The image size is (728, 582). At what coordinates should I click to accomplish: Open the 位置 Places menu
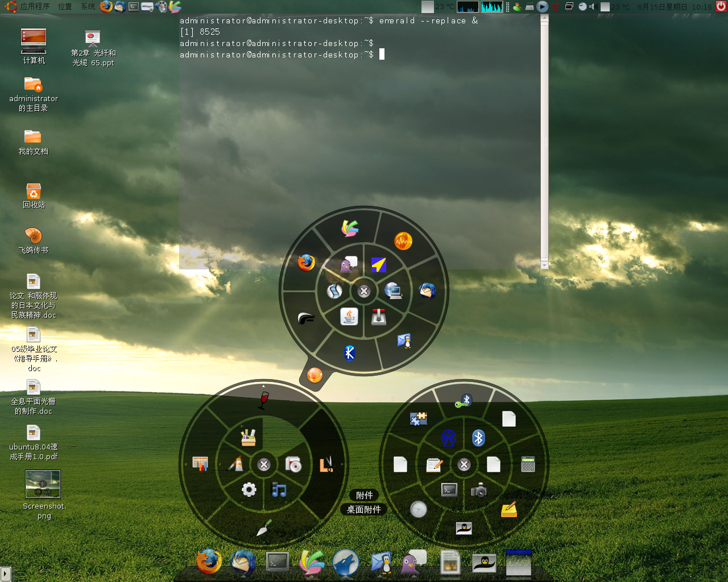65,6
